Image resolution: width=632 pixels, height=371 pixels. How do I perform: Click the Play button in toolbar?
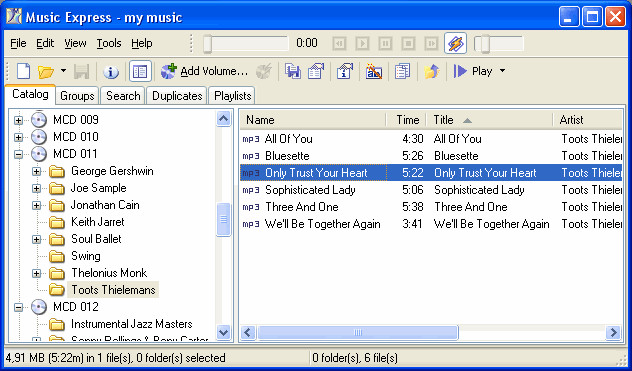[473, 71]
